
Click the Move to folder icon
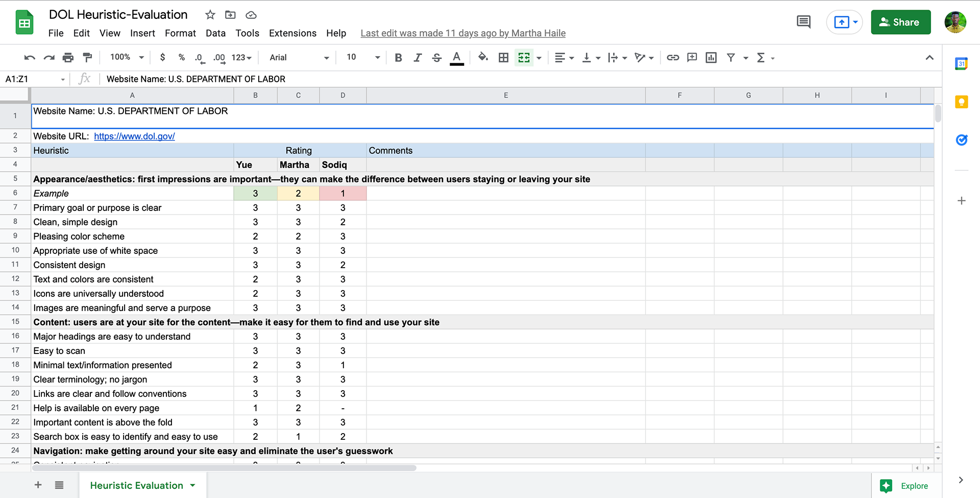(230, 15)
